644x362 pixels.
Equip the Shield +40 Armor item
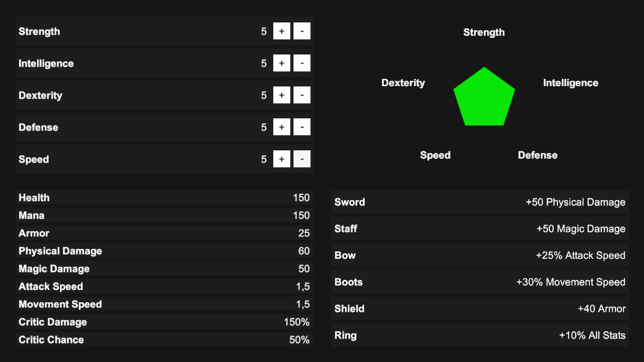pos(480,308)
